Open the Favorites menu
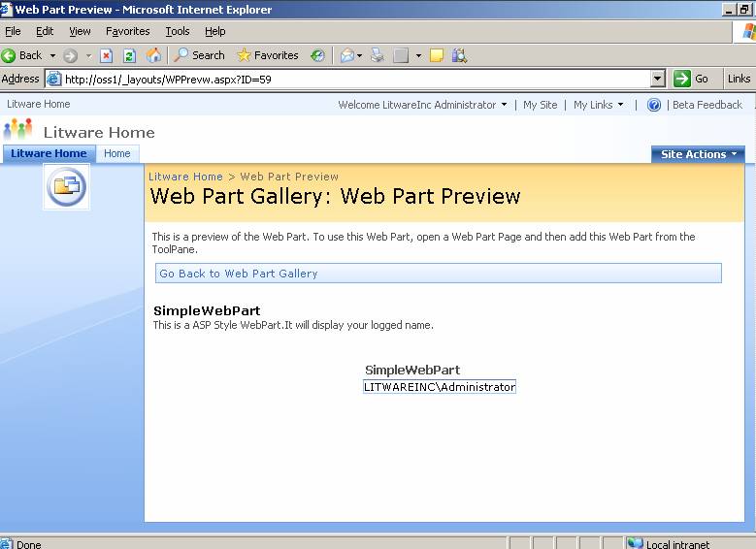The height and width of the screenshot is (549, 756). point(128,31)
